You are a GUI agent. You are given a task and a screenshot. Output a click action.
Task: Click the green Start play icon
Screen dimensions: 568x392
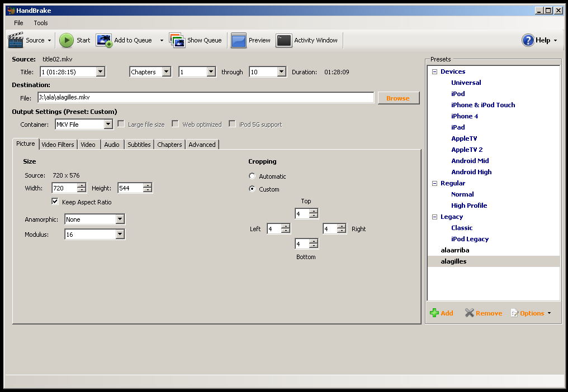click(67, 40)
